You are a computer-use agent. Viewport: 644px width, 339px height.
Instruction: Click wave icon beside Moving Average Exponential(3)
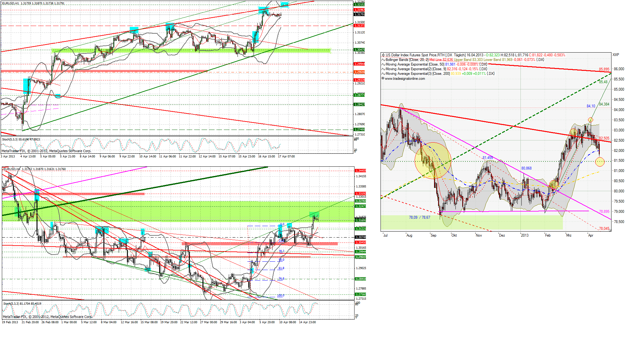(x=383, y=74)
